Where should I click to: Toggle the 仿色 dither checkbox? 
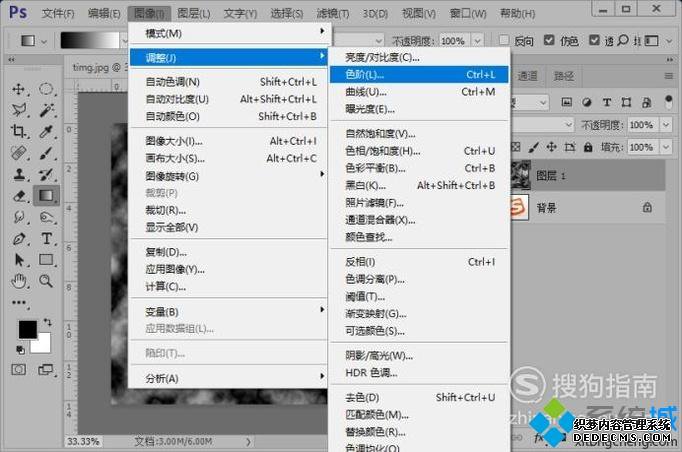[x=549, y=40]
